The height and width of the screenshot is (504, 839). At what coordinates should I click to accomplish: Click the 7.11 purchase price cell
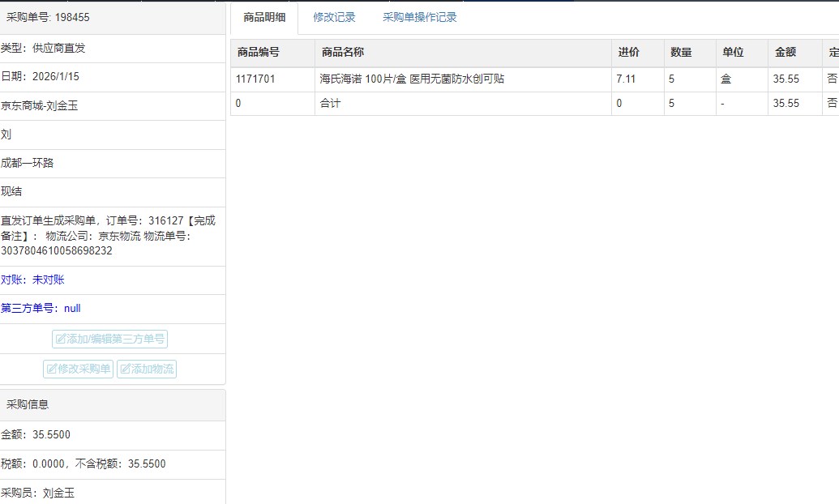click(x=626, y=79)
